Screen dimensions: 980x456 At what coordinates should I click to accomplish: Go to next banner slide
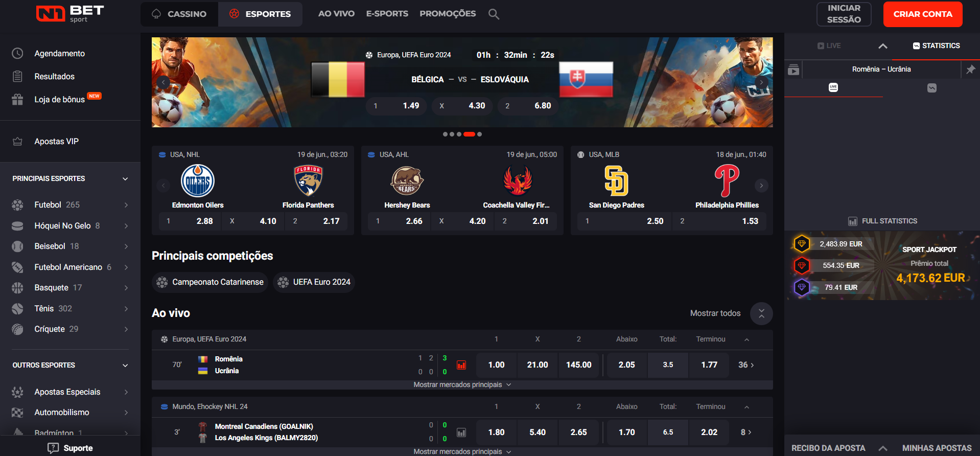click(x=761, y=82)
